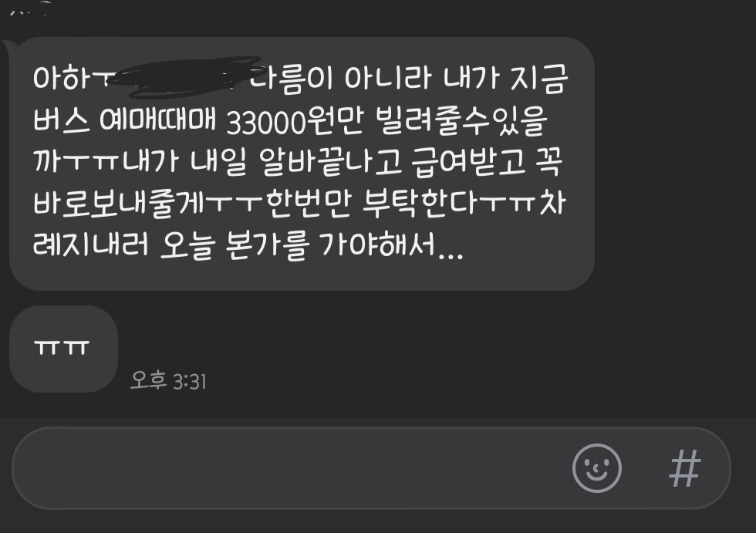Tap the hashtag search icon
Screen dimensions: 756x533
coord(685,468)
